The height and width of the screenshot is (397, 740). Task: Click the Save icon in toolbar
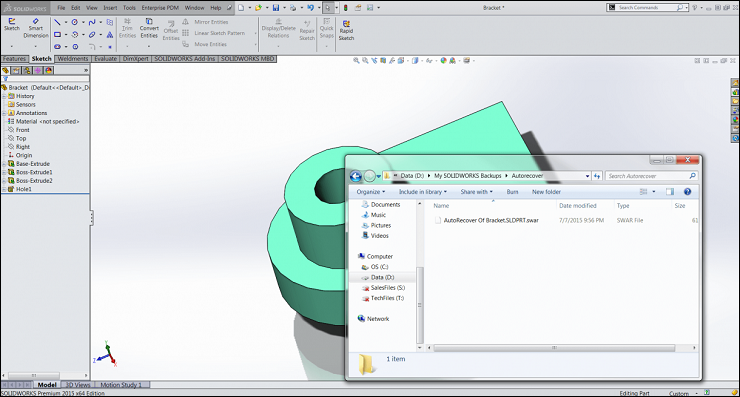pos(276,8)
